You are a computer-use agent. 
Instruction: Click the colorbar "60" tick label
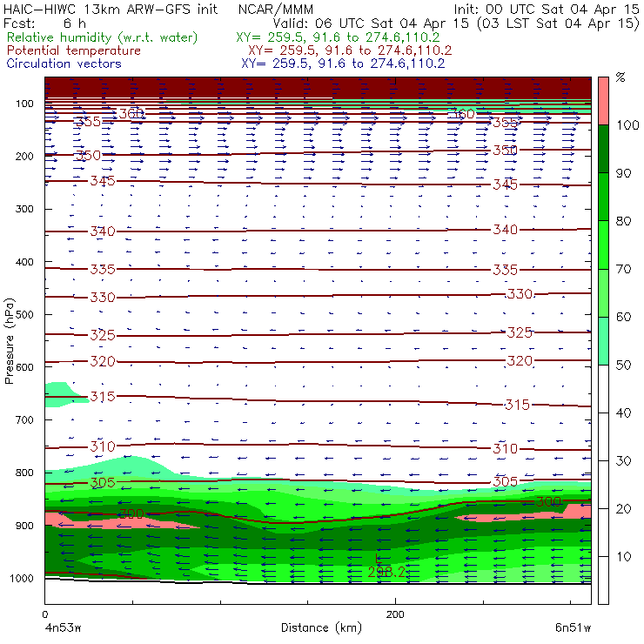click(x=623, y=317)
